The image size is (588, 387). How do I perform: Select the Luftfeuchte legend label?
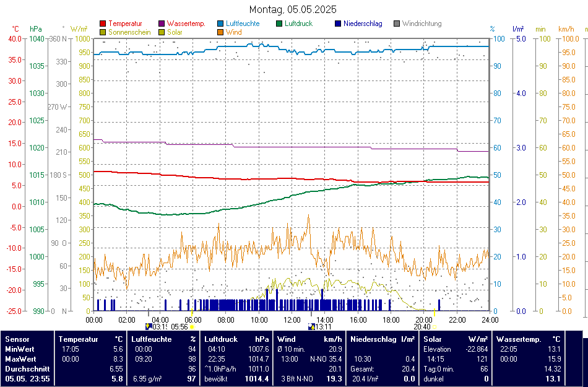243,24
